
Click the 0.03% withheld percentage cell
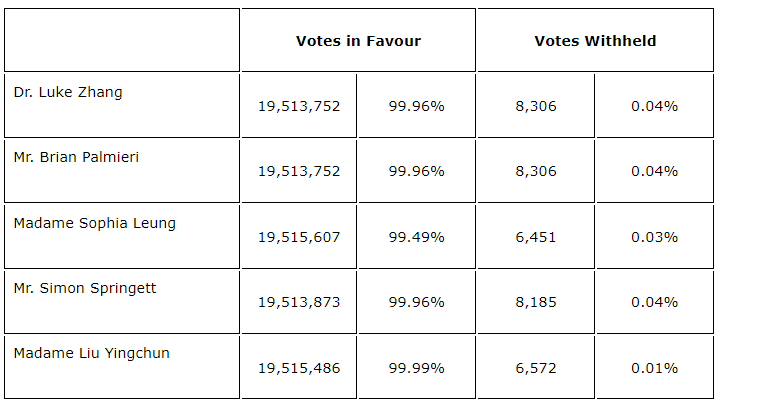(654, 237)
